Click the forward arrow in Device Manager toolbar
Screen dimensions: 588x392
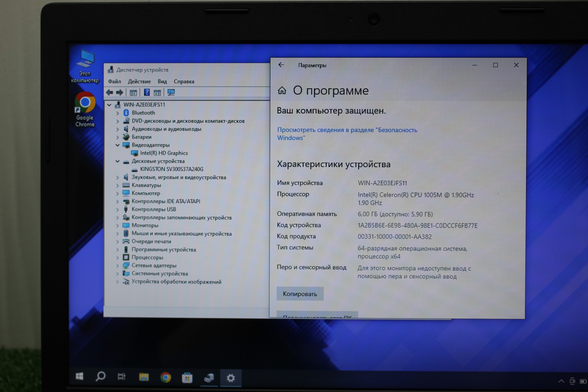tap(120, 93)
